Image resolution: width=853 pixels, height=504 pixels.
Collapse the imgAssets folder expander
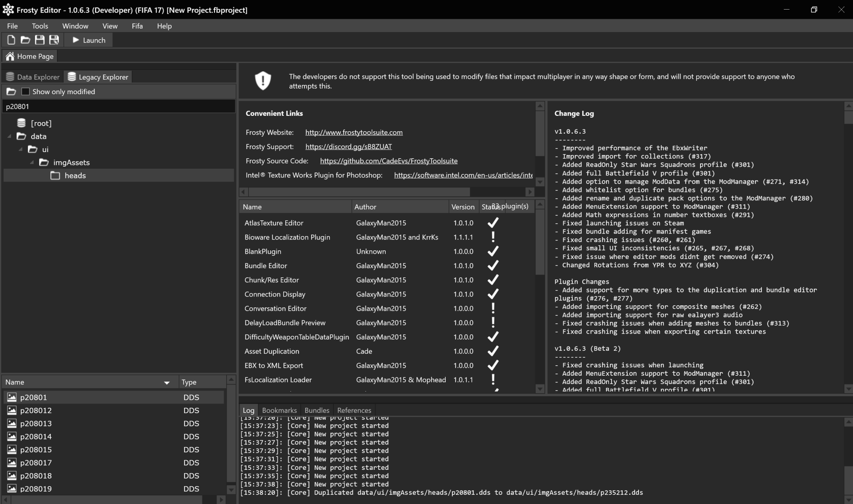(32, 162)
